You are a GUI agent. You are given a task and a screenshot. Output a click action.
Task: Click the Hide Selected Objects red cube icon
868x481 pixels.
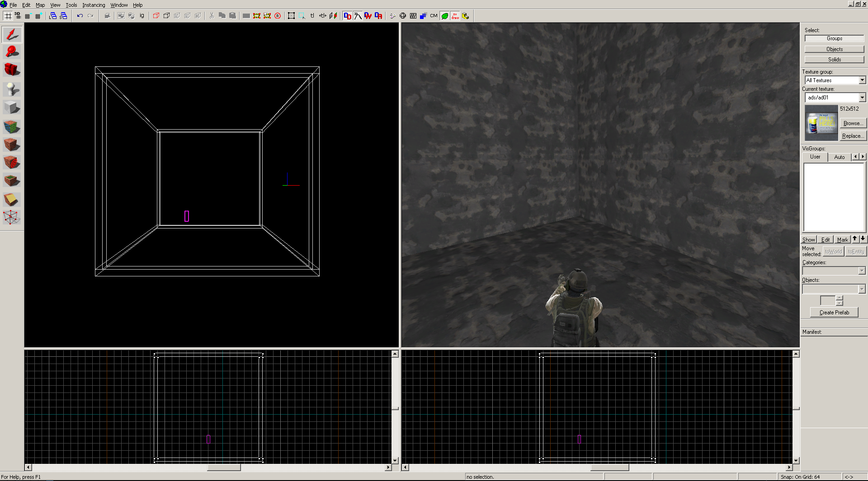click(156, 16)
